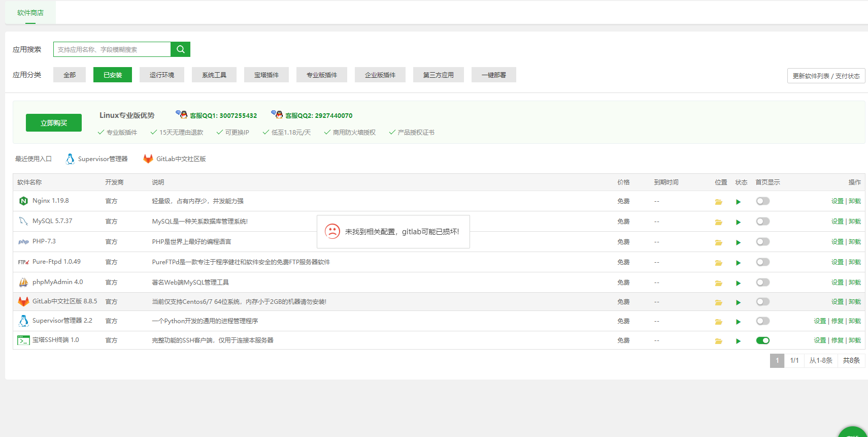868x437 pixels.
Task: Open folder location for Supervisor管理器 2.2
Action: (x=718, y=322)
